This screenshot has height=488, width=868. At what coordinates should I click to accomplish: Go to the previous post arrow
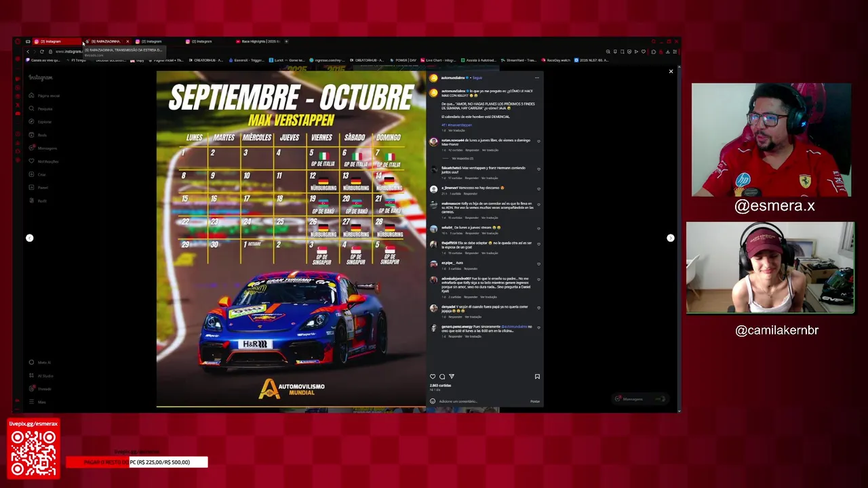pos(29,238)
